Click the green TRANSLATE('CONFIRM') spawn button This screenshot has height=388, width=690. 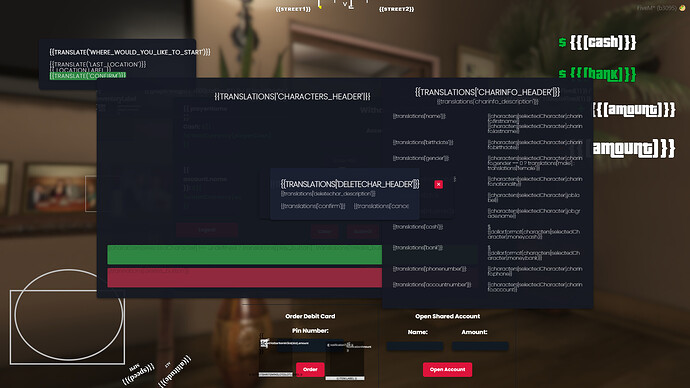pyautogui.click(x=88, y=76)
